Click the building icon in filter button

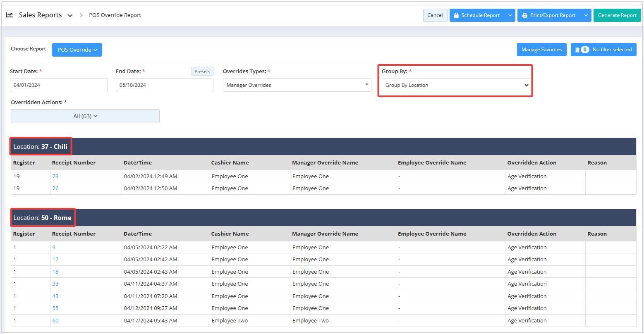coord(577,50)
